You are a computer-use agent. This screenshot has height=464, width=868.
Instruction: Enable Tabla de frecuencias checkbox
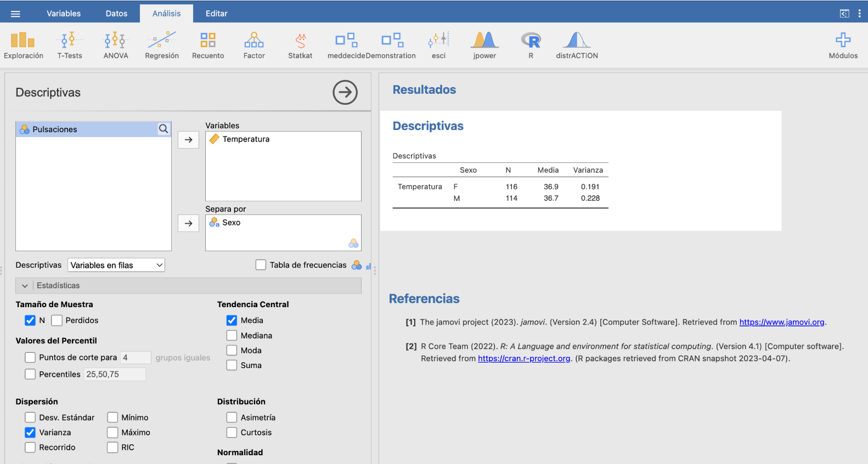(x=261, y=265)
